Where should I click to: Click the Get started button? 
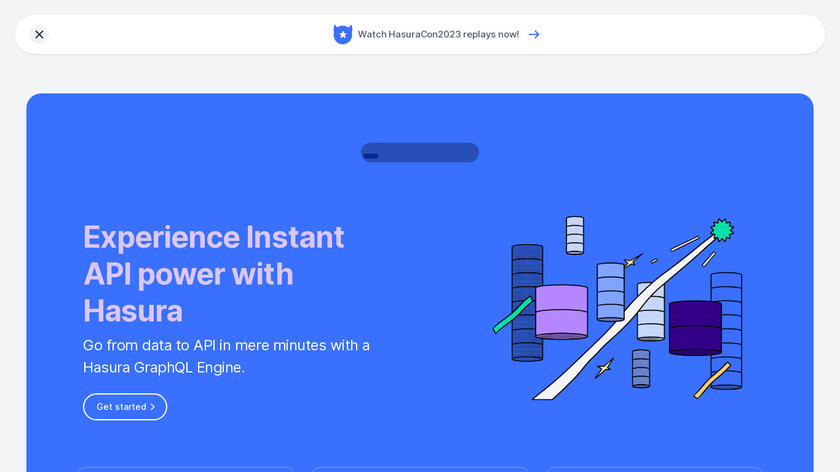[x=125, y=407]
